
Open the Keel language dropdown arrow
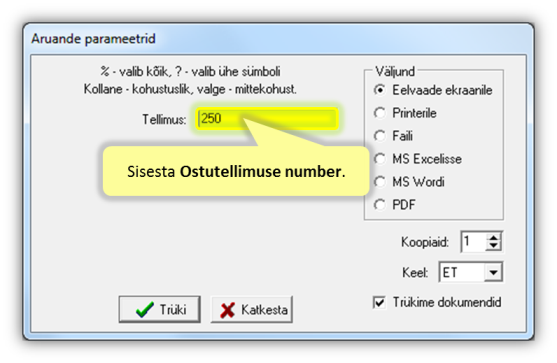point(493,272)
